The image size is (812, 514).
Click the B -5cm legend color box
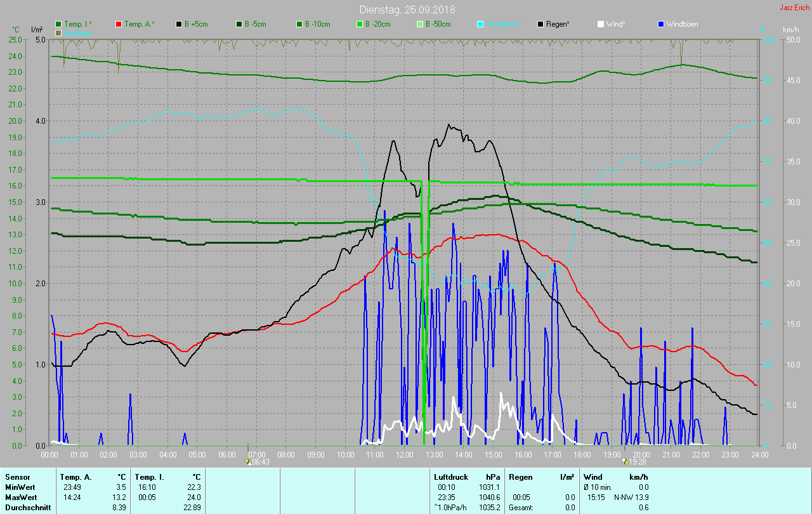[240, 24]
